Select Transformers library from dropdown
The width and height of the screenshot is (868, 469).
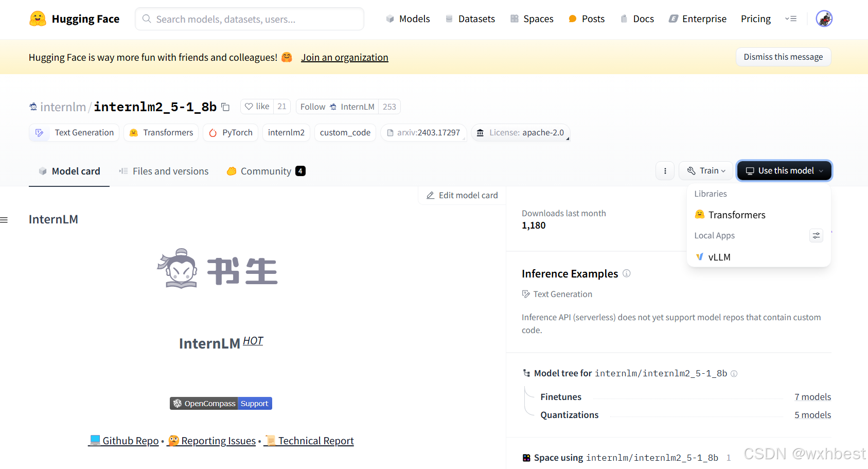tap(758, 215)
